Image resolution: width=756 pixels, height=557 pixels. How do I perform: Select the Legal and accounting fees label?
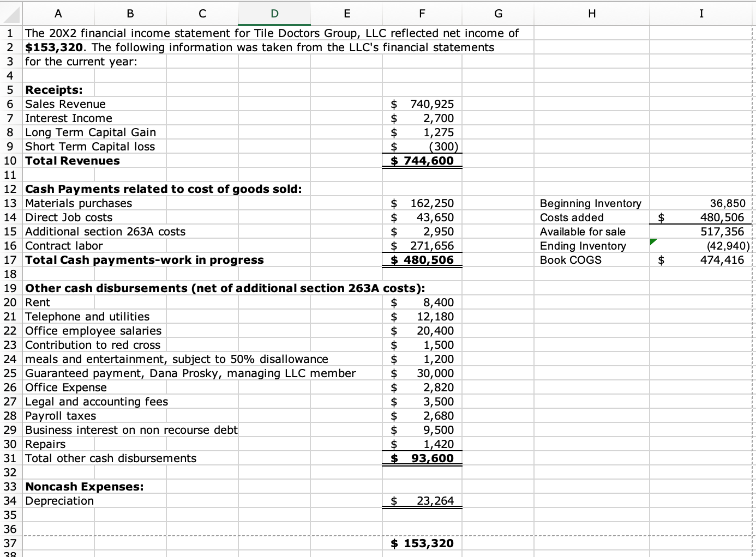(97, 402)
